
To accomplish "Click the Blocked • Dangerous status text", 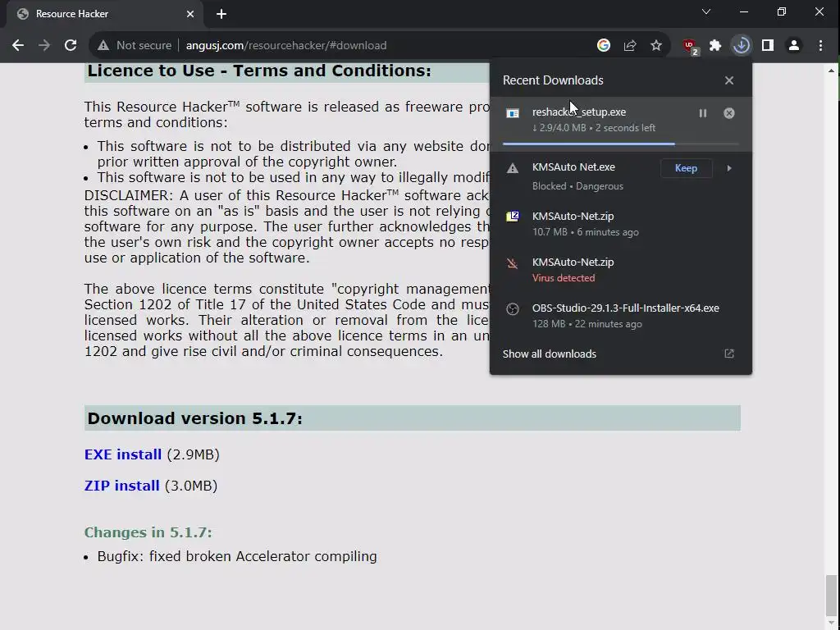I will coord(577,186).
